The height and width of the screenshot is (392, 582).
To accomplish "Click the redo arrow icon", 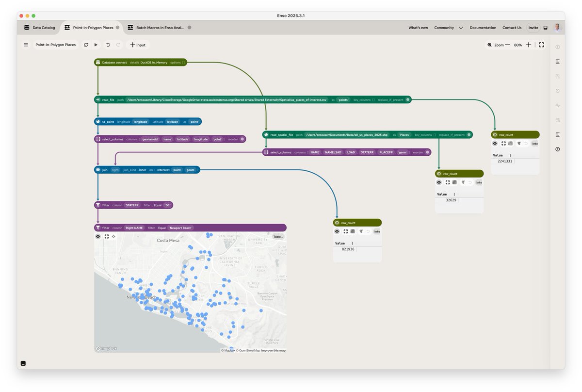I will point(118,45).
